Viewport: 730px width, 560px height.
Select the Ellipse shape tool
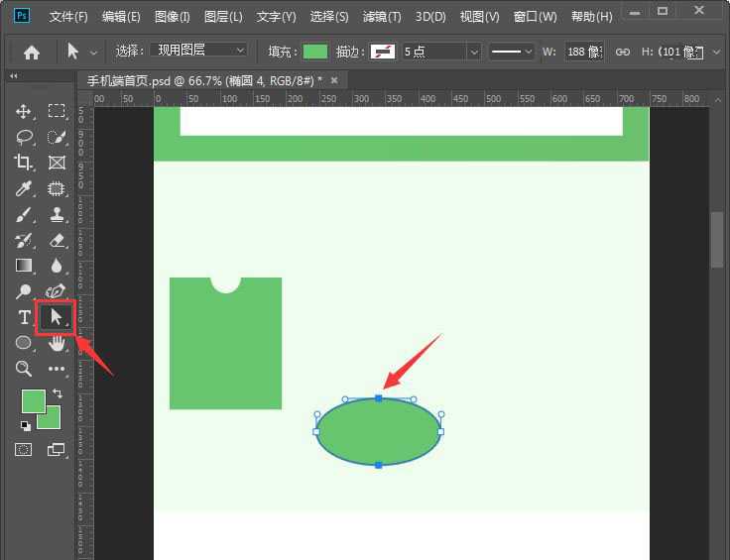click(x=24, y=343)
